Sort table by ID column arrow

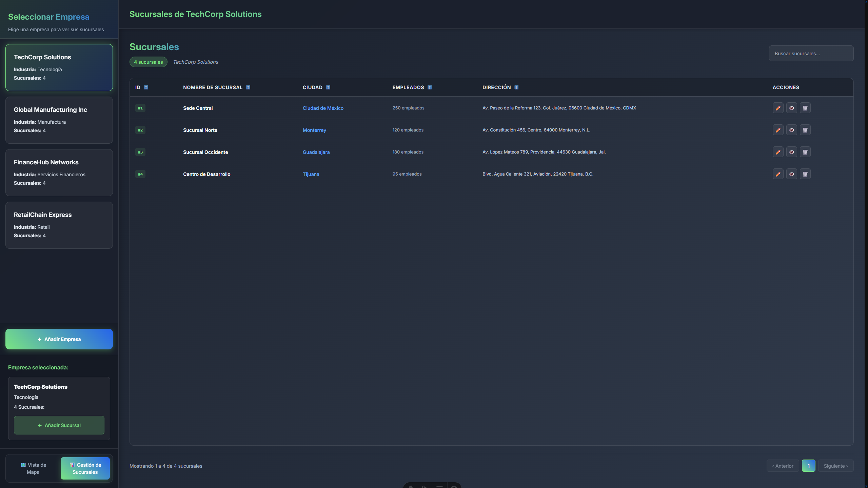[146, 87]
